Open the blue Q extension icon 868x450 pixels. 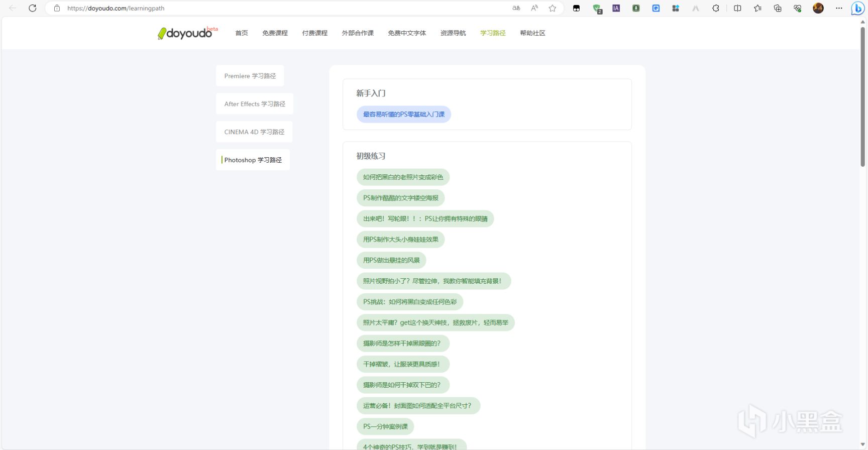pos(656,8)
